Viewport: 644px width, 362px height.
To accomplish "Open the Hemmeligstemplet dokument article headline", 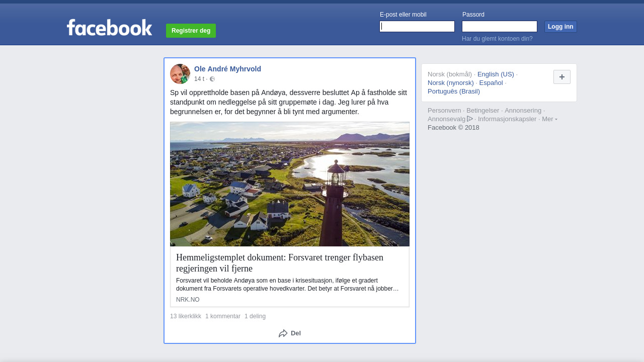I will (280, 263).
